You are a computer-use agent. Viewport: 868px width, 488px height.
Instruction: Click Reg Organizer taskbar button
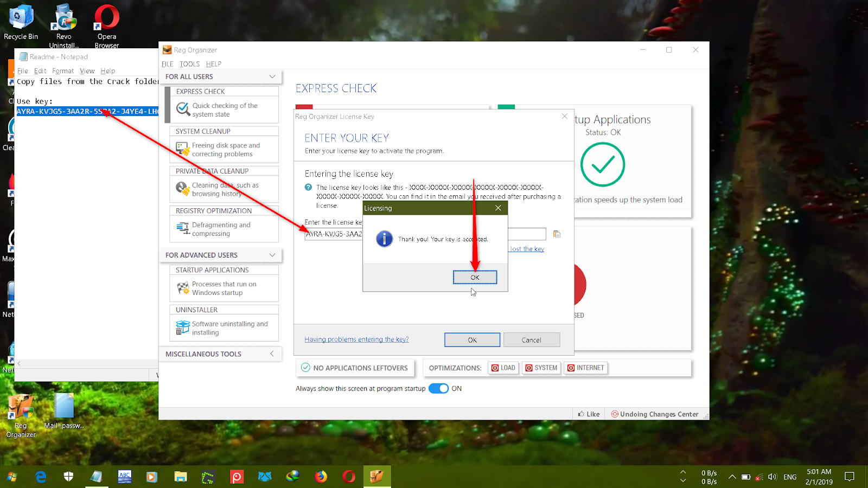377,477
